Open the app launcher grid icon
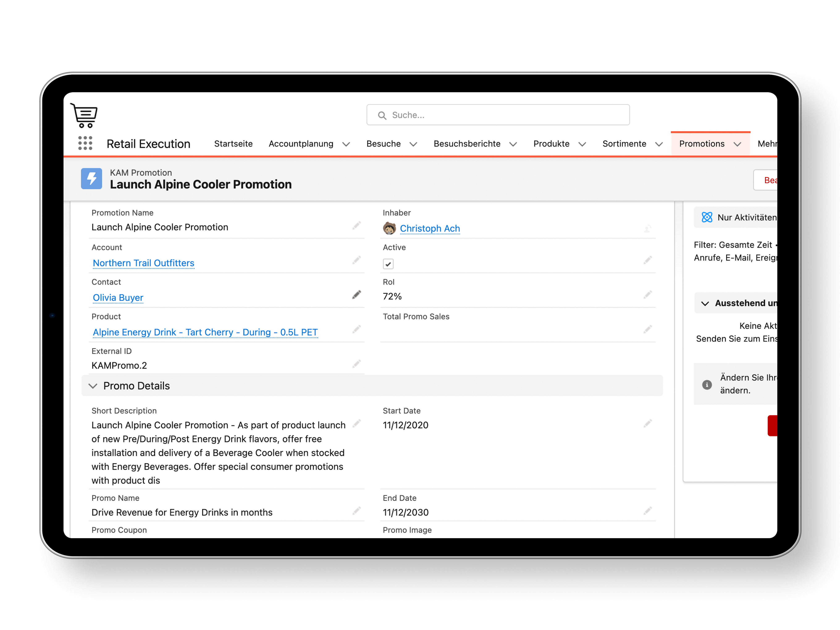 click(85, 143)
